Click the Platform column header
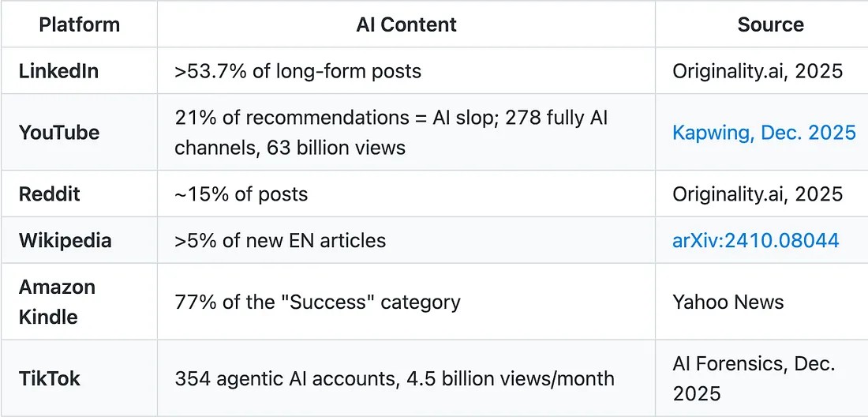This screenshot has width=868, height=417. [x=79, y=24]
